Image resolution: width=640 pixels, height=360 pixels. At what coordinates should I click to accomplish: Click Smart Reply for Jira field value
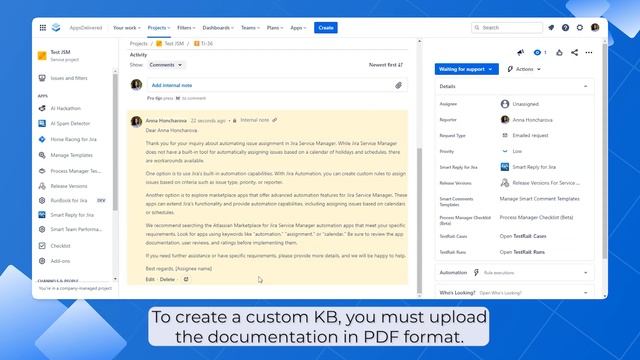(x=528, y=167)
